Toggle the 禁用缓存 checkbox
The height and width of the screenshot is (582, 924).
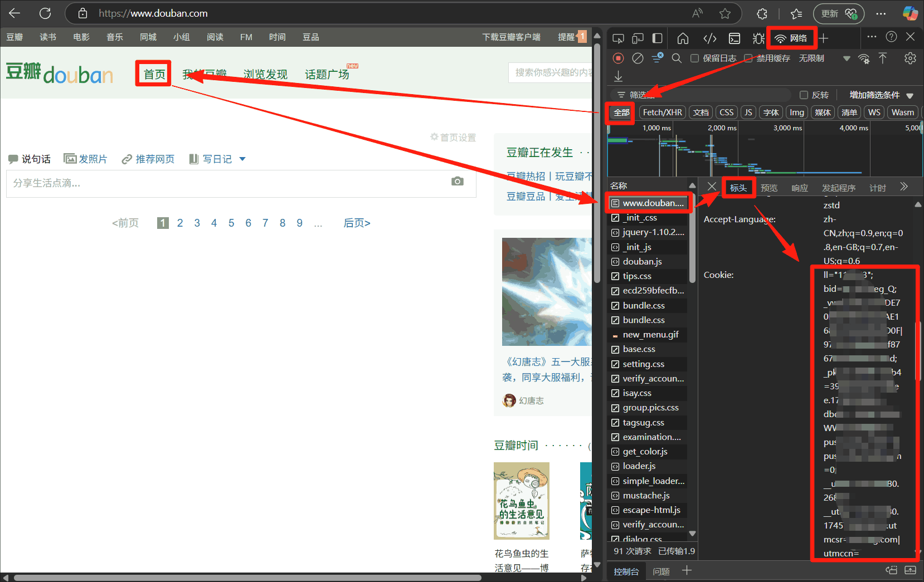pyautogui.click(x=748, y=58)
